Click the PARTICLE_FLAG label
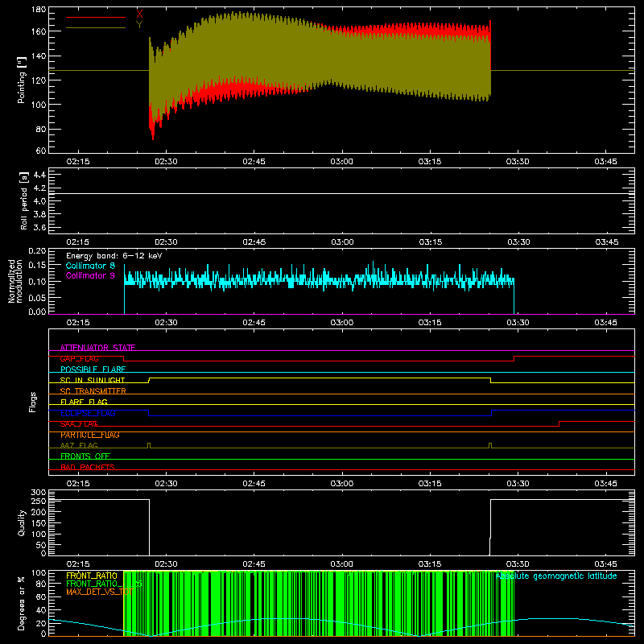This screenshot has width=644, height=644. click(x=90, y=435)
